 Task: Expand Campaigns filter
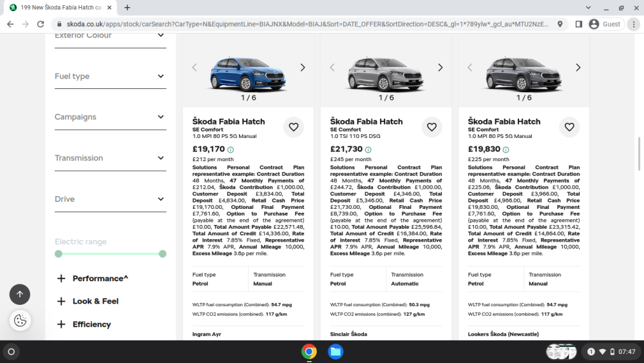click(111, 117)
